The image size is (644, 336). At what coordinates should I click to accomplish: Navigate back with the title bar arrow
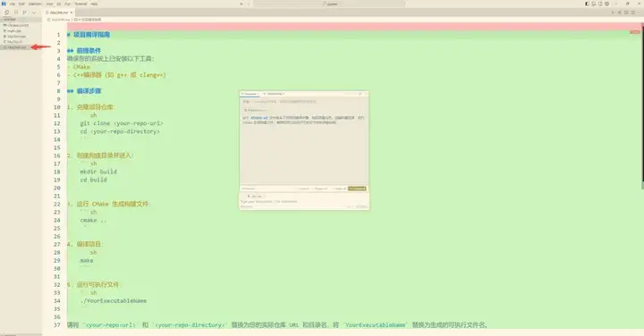click(241, 4)
